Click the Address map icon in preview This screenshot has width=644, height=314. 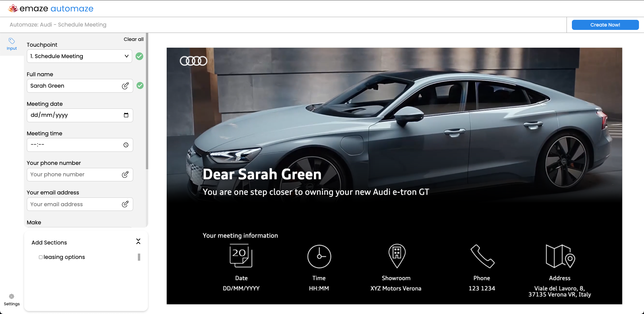point(560,256)
